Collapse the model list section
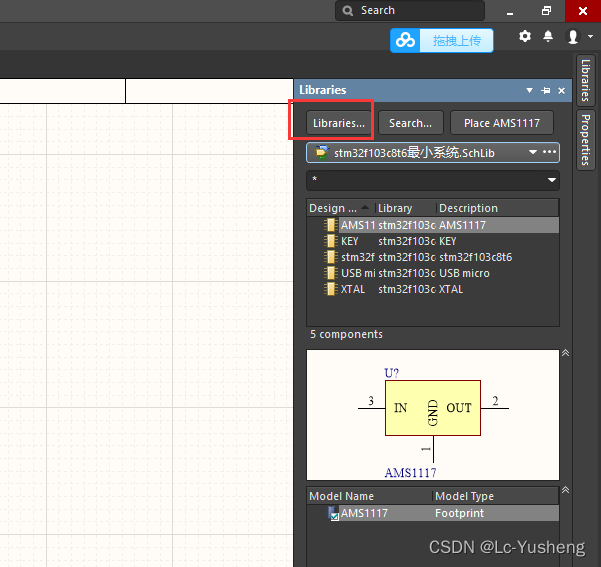601x567 pixels. (565, 490)
